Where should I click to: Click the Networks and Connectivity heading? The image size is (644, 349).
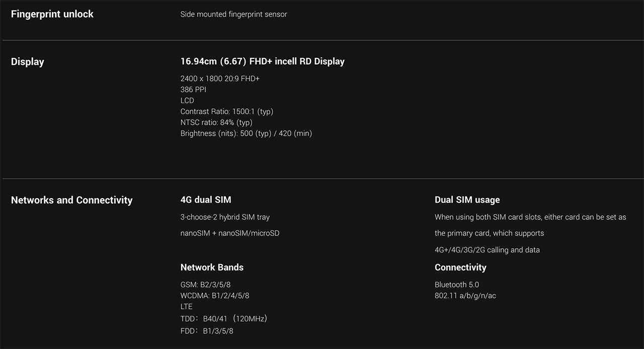tap(71, 200)
